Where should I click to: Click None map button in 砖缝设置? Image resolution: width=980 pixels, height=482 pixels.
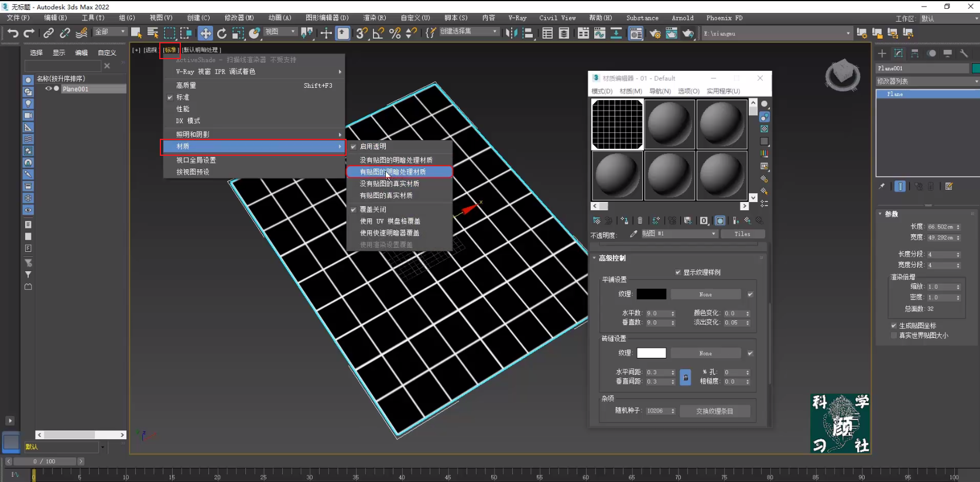point(705,353)
